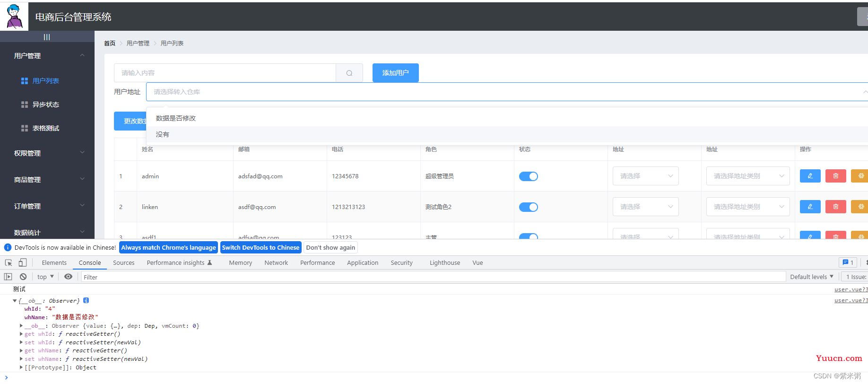Viewport: 868px width, 384px height.
Task: Collapse the logged Observer object
Action: tap(15, 301)
